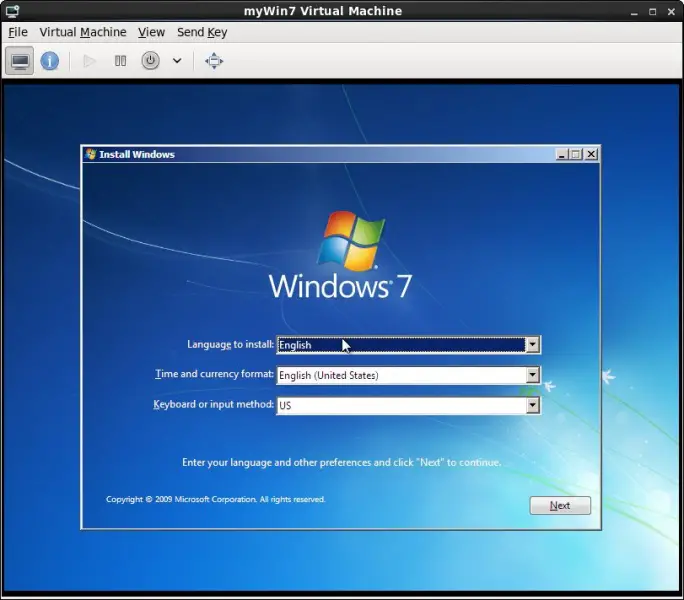
Task: Switch VM display to fullscreen
Action: pos(214,61)
